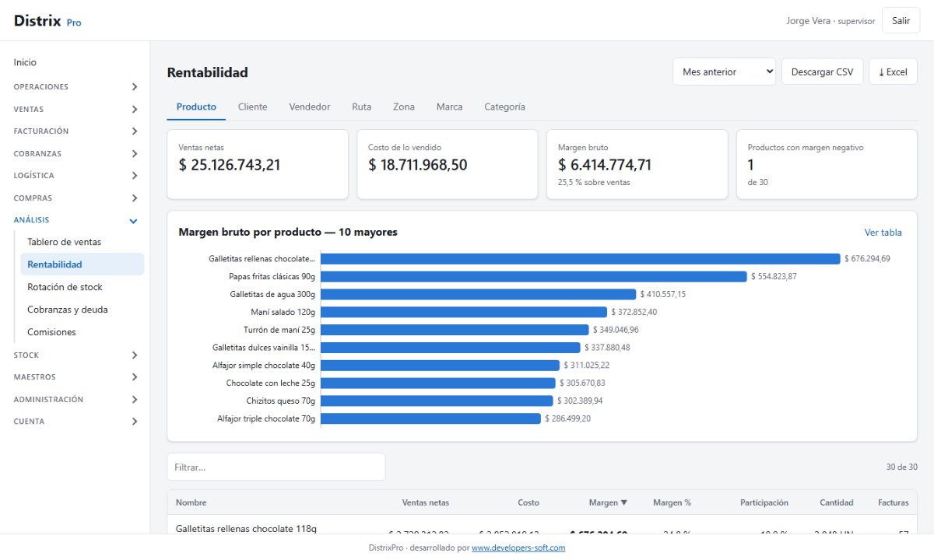The image size is (934, 560).
Task: Click the Productos con margen negativo card
Action: pyautogui.click(x=827, y=164)
